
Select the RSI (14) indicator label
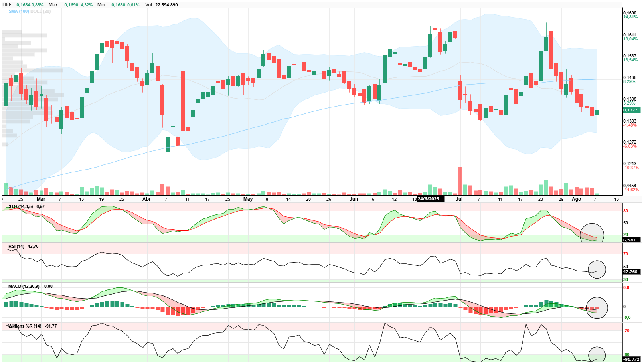16,246
